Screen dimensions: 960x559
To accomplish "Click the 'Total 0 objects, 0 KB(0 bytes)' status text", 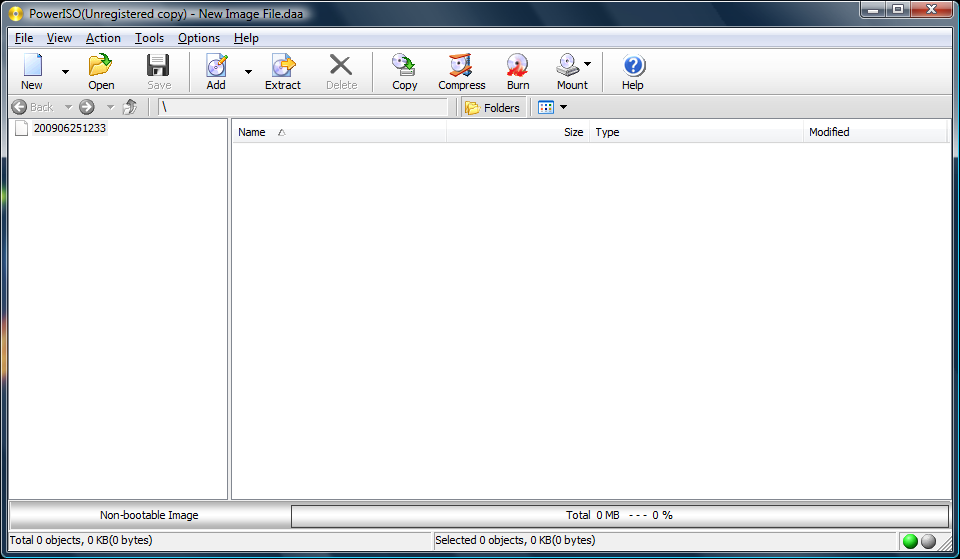I will click(x=81, y=541).
